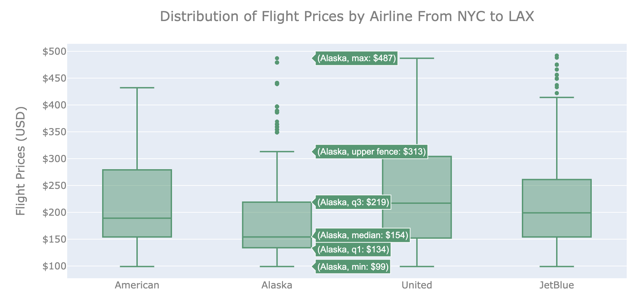
Task: Click the chart title text
Action: click(x=347, y=16)
